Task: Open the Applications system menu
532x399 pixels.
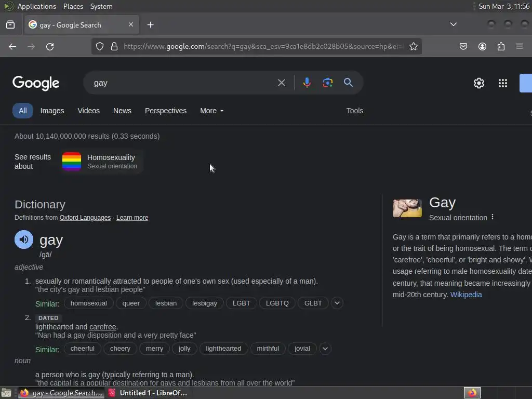Action: 37,6
